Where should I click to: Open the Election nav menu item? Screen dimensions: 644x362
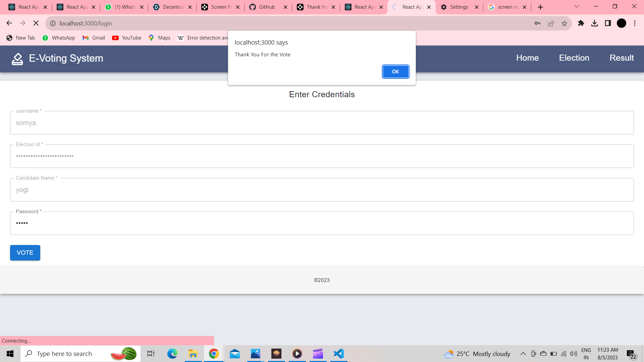pyautogui.click(x=574, y=58)
